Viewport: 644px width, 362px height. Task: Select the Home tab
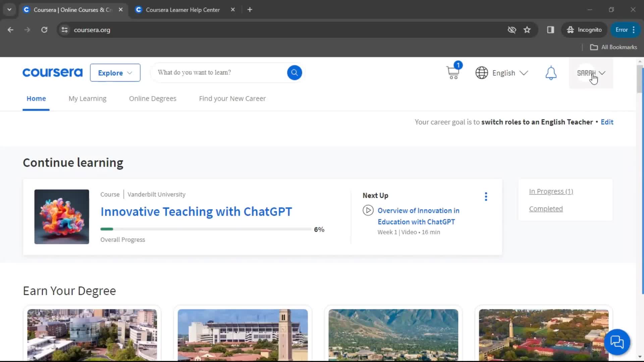pyautogui.click(x=36, y=99)
